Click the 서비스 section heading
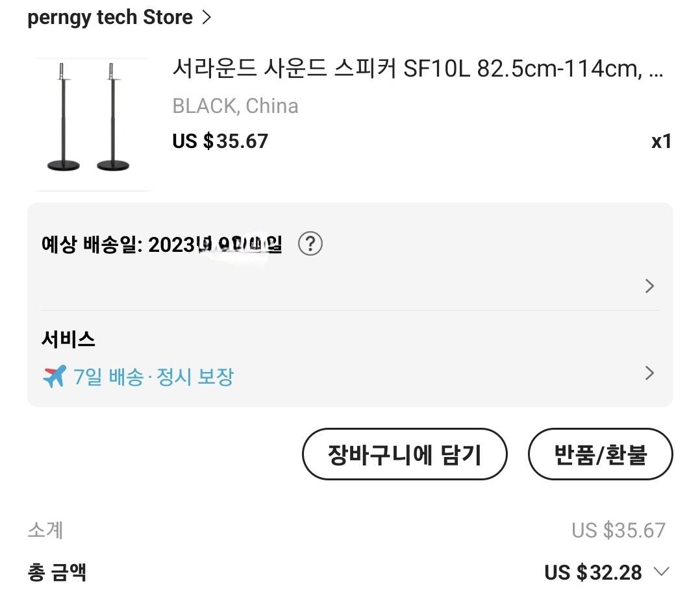 (x=68, y=339)
